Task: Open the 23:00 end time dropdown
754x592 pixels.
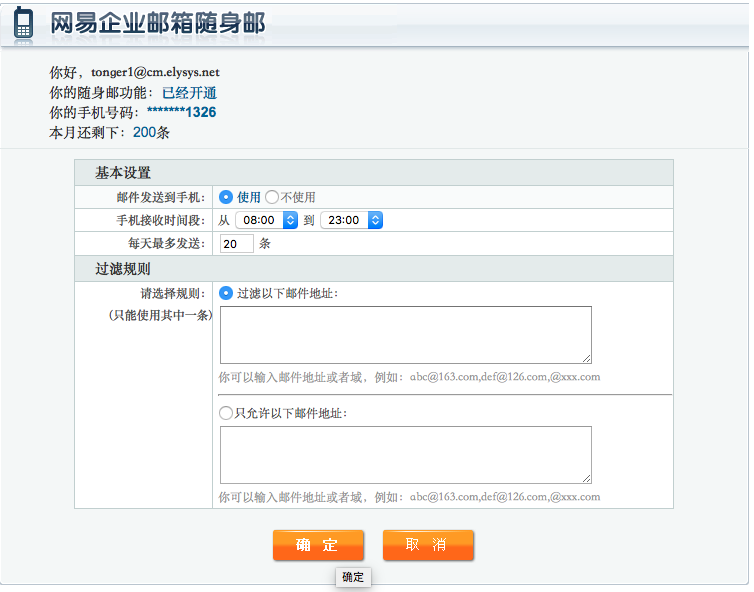Action: tap(352, 220)
